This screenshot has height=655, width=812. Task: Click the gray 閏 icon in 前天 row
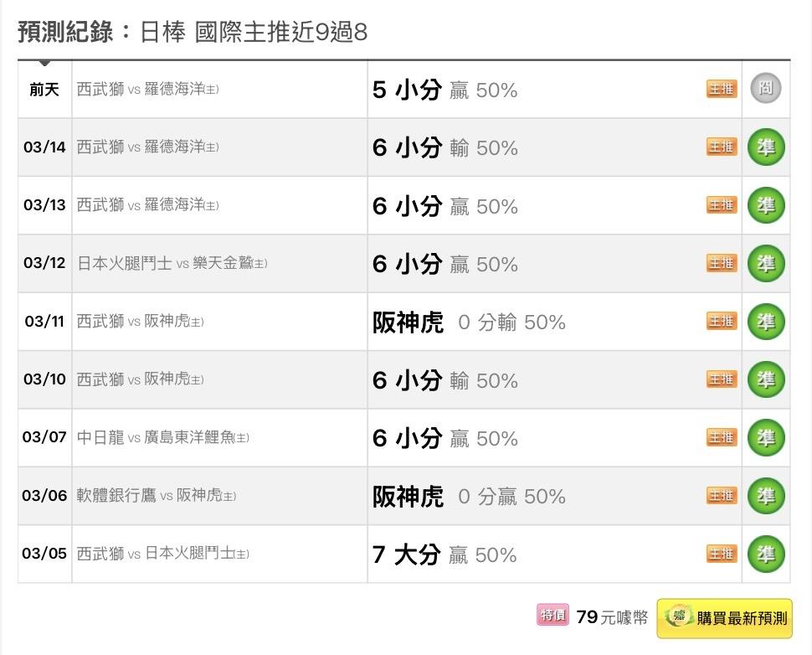765,89
